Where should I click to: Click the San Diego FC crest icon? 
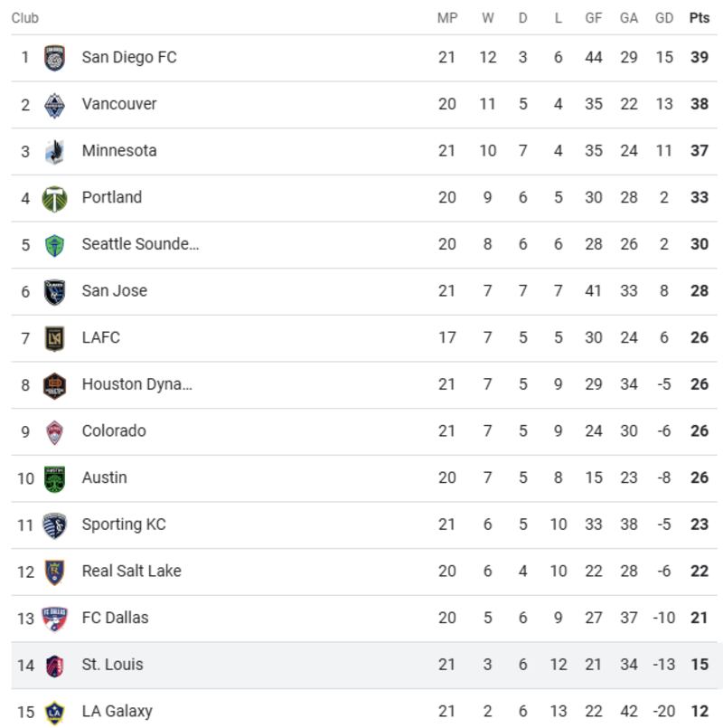55,58
